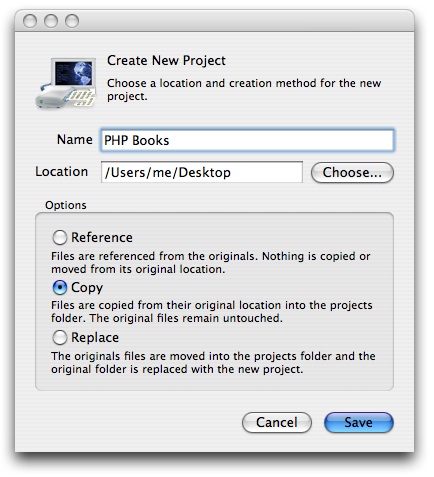This screenshot has width=434, height=477.
Task: Click the Copy option label text
Action: tap(87, 288)
